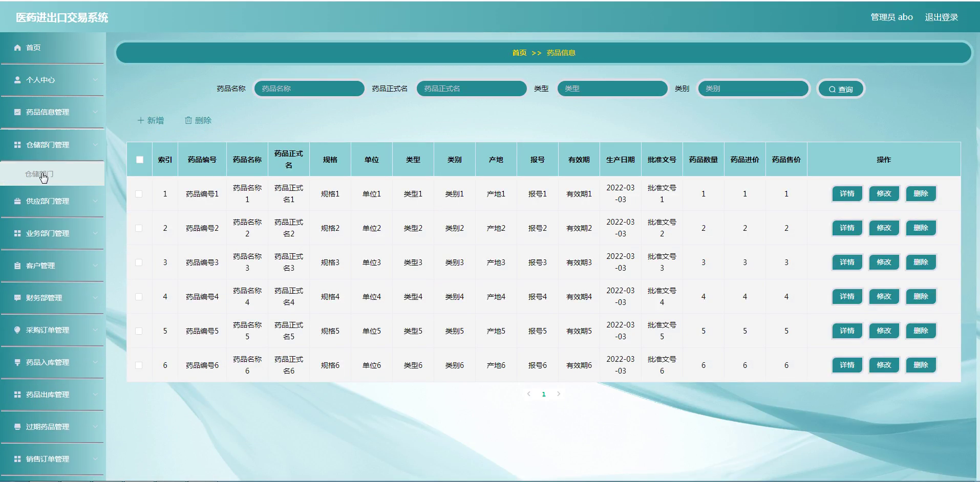
Task: Click 删除 button for 药品编号6
Action: (921, 365)
